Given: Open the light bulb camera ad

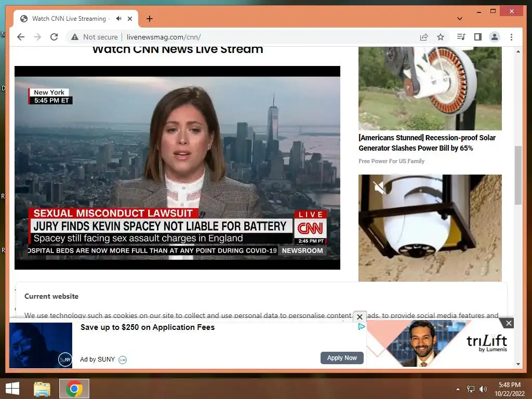Looking at the screenshot, I should point(430,228).
